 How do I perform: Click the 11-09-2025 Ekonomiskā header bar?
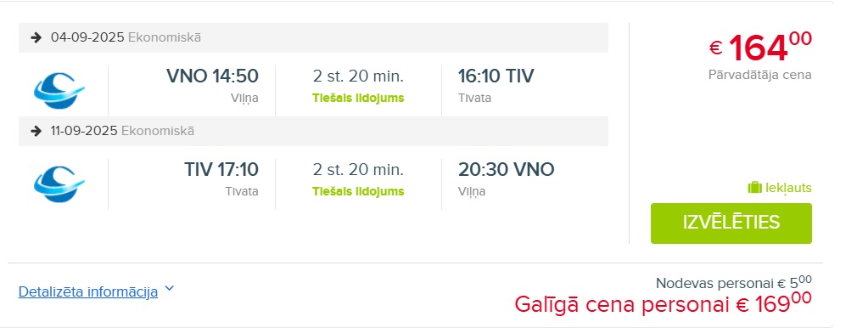click(313, 132)
